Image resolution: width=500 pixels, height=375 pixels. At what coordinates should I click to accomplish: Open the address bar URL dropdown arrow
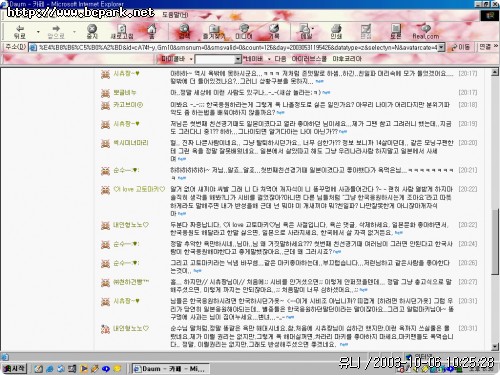pyautogui.click(x=441, y=48)
